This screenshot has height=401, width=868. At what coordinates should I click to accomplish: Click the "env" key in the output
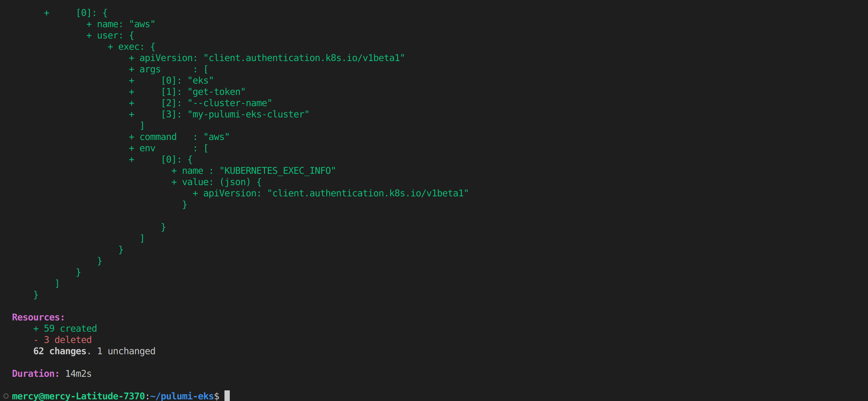[x=147, y=148]
